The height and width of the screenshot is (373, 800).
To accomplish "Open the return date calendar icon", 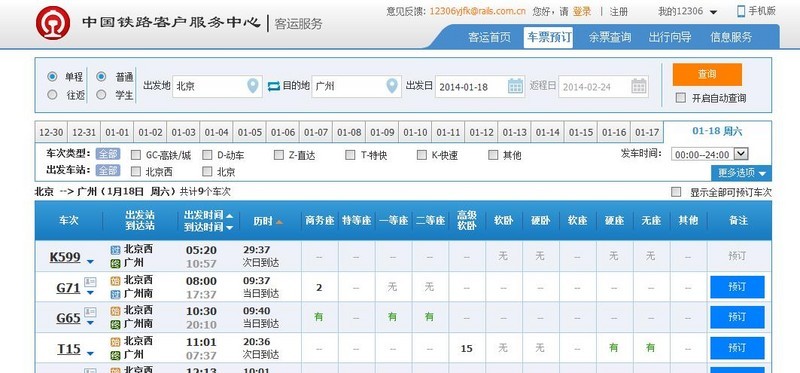I will pos(639,86).
